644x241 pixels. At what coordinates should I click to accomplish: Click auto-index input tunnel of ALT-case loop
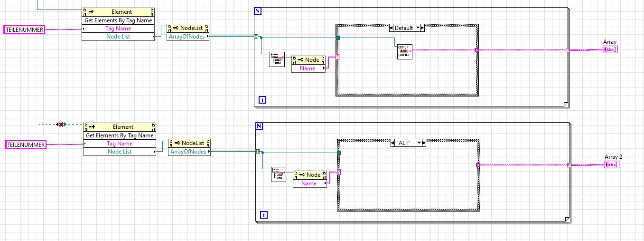coord(257,151)
